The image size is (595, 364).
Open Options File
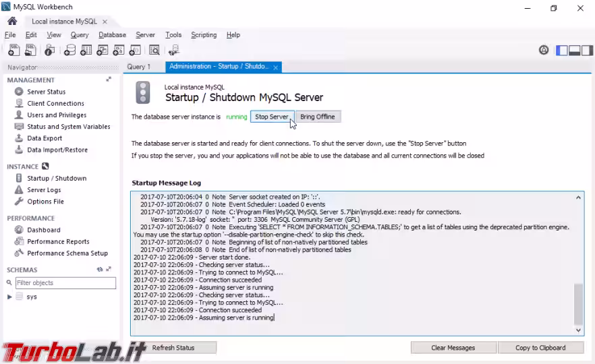[x=45, y=202]
